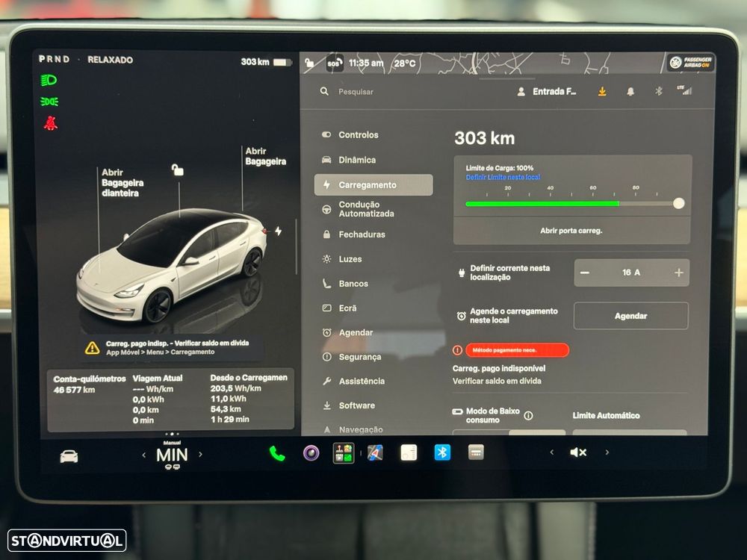Image resolution: width=747 pixels, height=560 pixels.
Task: Lower temperature with left arrow near MIN
Action: click(x=144, y=455)
